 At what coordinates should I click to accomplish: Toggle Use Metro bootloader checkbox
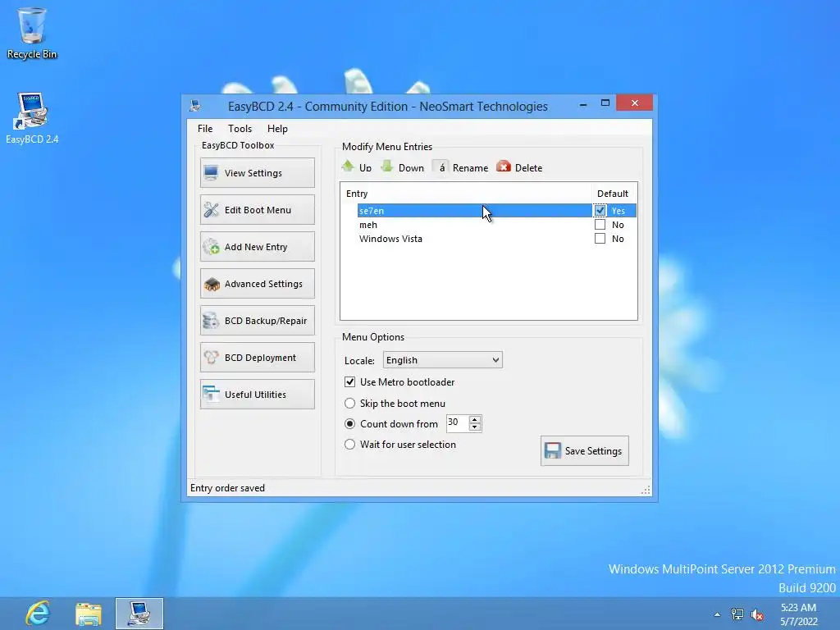pos(349,382)
